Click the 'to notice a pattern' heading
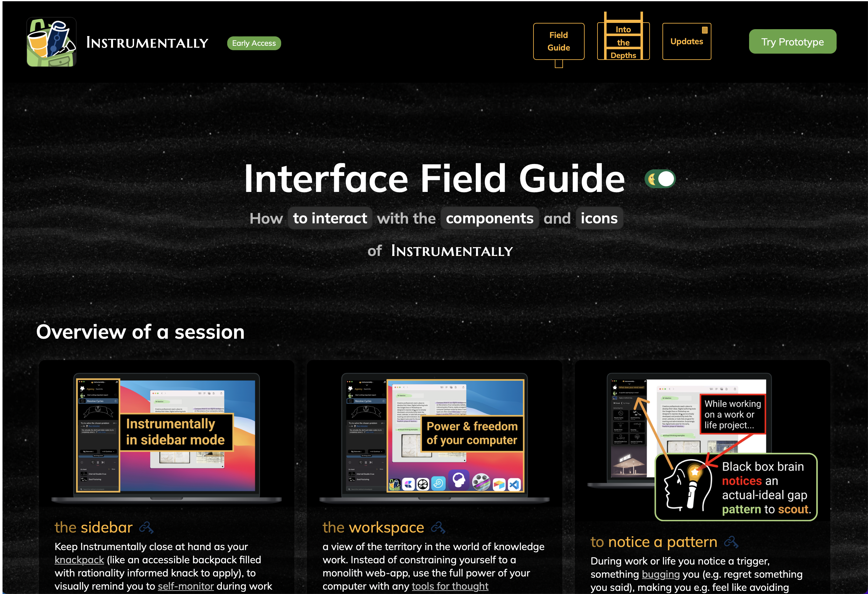 654,542
